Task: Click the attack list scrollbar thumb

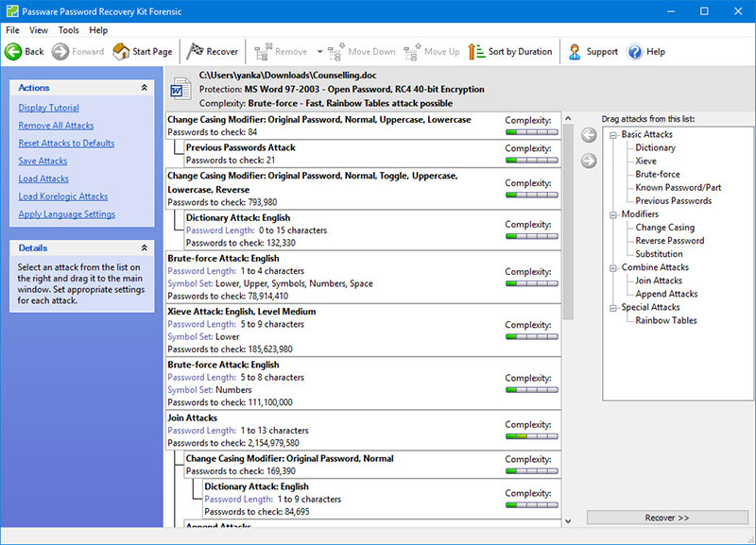Action: tap(569, 222)
